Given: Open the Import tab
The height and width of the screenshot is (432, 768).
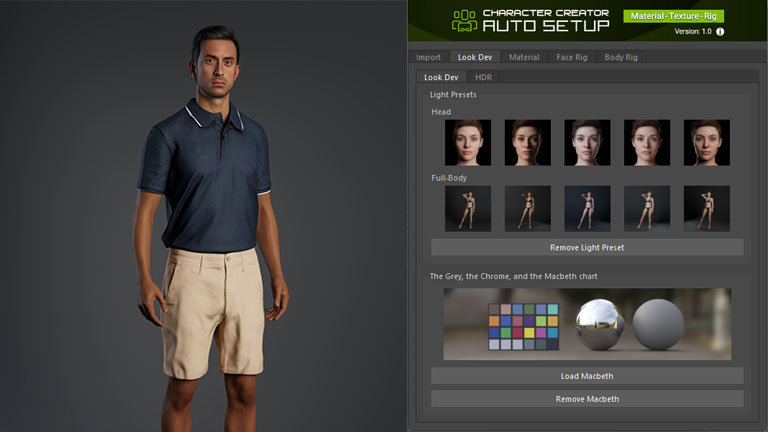Looking at the screenshot, I should [x=428, y=57].
